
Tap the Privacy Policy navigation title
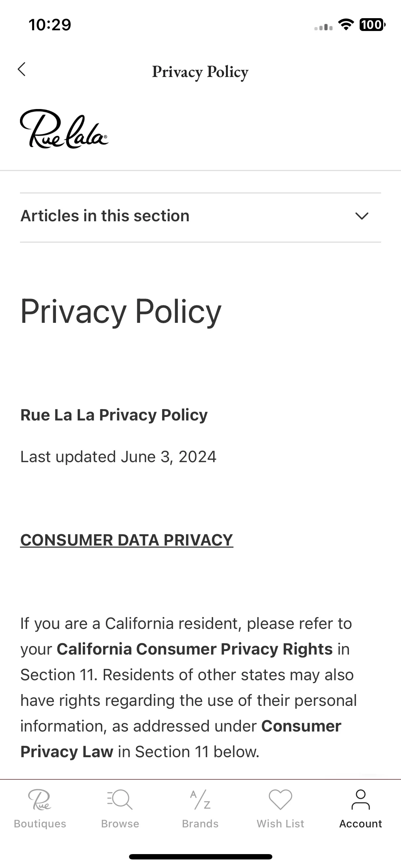(x=200, y=72)
